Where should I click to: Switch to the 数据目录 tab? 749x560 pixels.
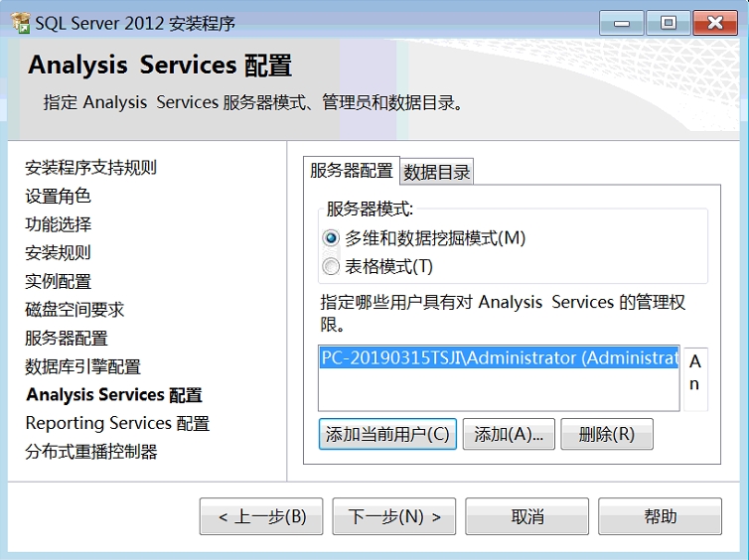point(437,172)
